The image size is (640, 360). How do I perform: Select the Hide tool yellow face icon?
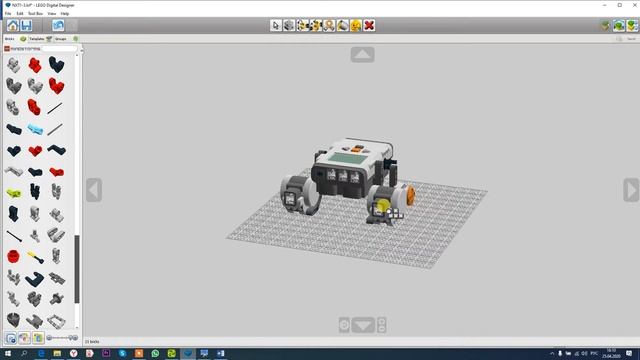click(x=356, y=25)
